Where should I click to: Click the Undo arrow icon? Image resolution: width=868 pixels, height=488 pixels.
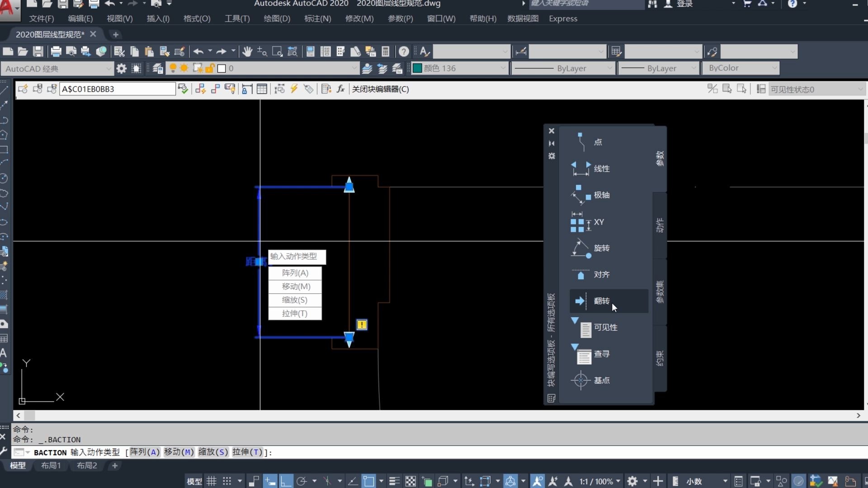[x=198, y=52]
